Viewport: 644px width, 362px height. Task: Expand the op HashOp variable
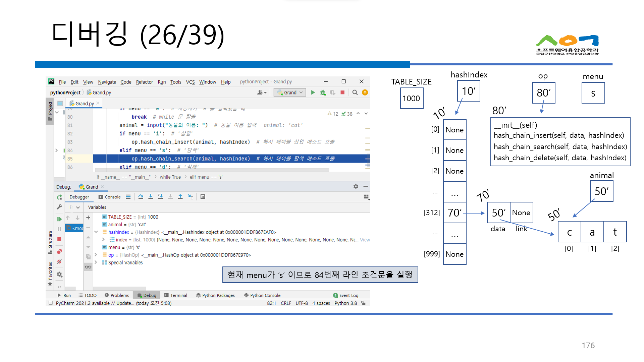(96, 255)
